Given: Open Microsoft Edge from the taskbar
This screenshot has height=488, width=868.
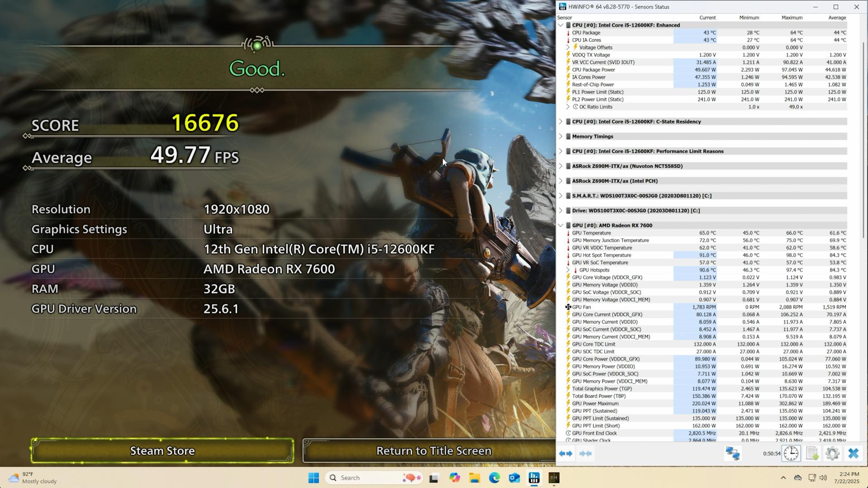Looking at the screenshot, I should pyautogui.click(x=494, y=478).
